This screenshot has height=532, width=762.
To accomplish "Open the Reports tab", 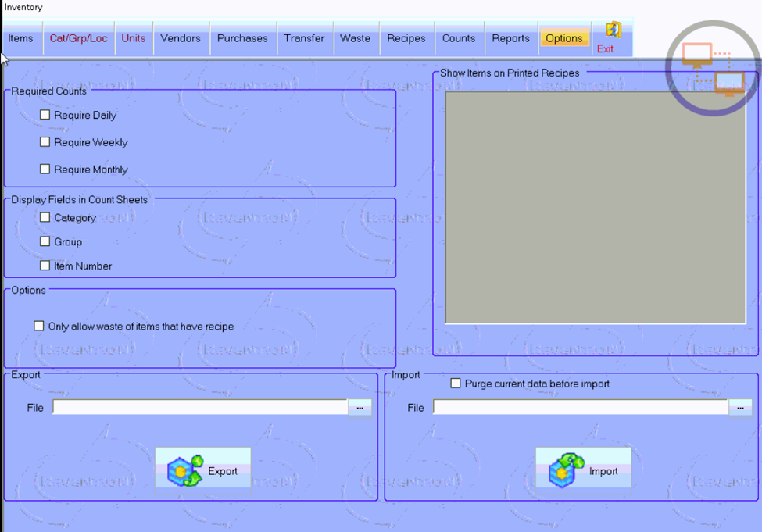I will click(511, 38).
